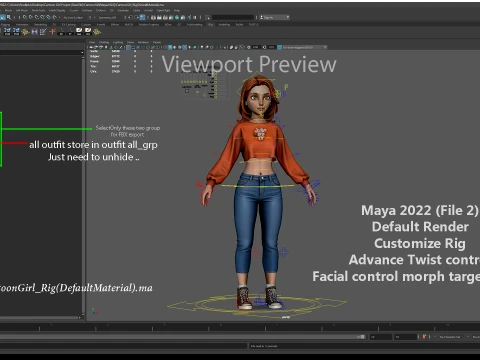Select the yellow waist ring rig control

click(258, 185)
